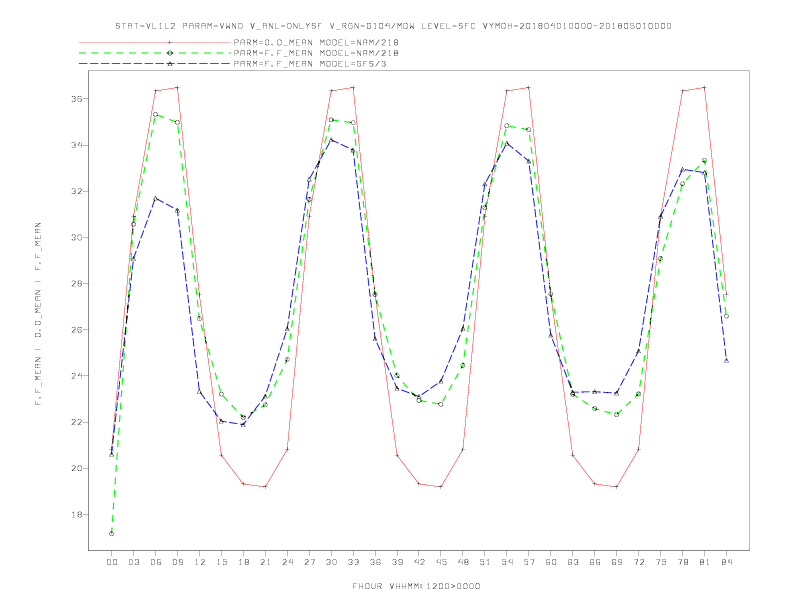
Task: Click the vertical y-axis label F.F_MEAN | O.O_MEAN
Action: 38,314
